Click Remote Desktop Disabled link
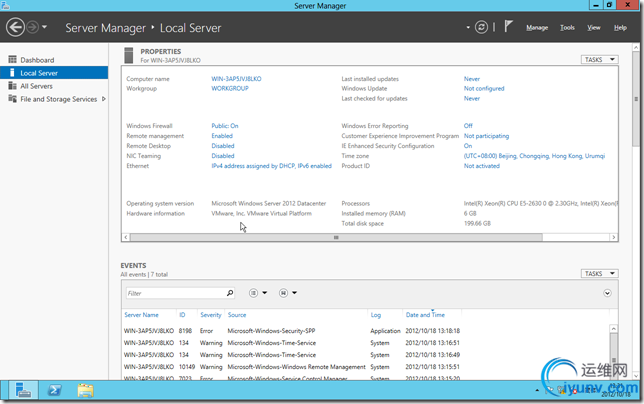 point(223,146)
